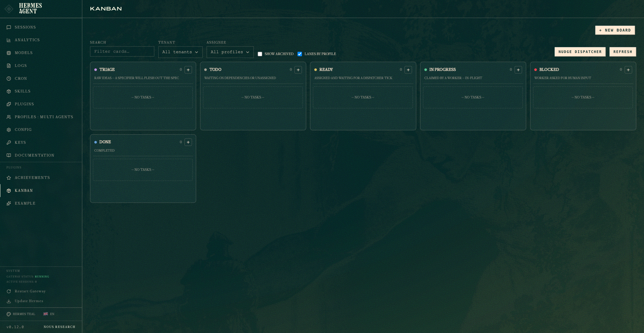Click the Ready column No Tasks dropzone
The image size is (644, 333).
(x=363, y=97)
